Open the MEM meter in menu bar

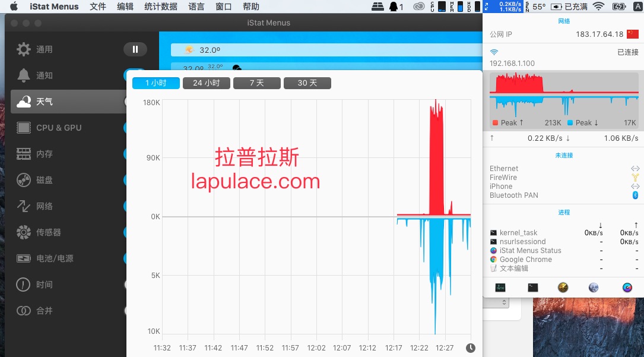coord(456,7)
